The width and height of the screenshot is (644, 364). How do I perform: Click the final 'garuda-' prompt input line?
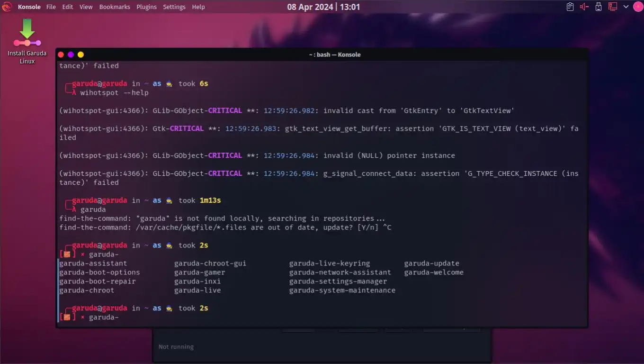[103, 317]
